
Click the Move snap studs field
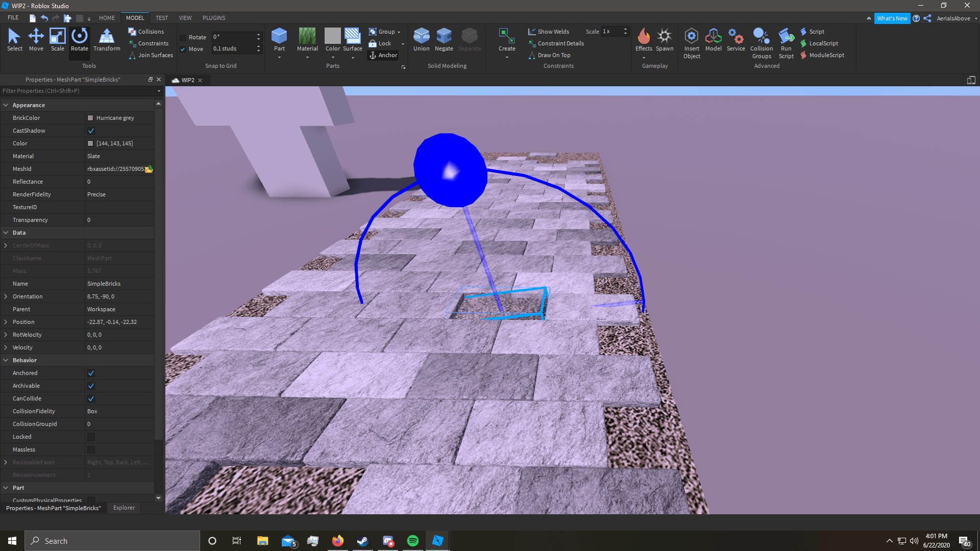click(x=233, y=48)
